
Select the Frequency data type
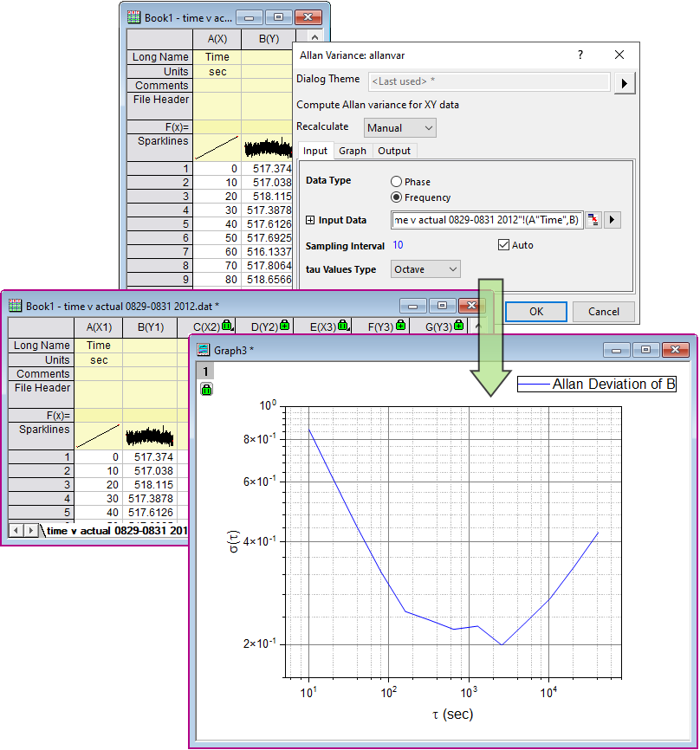[398, 197]
